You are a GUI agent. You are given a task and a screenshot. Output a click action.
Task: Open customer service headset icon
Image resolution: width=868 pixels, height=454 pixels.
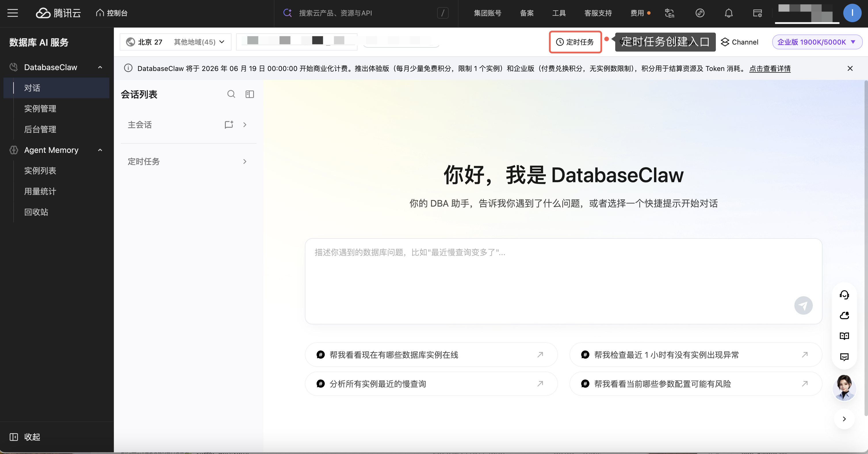click(844, 295)
